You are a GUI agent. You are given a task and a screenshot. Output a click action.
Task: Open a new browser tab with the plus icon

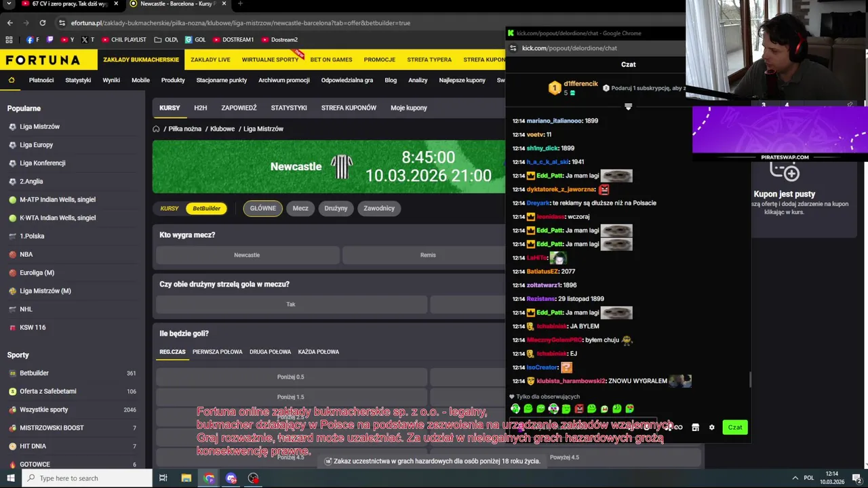click(x=240, y=3)
